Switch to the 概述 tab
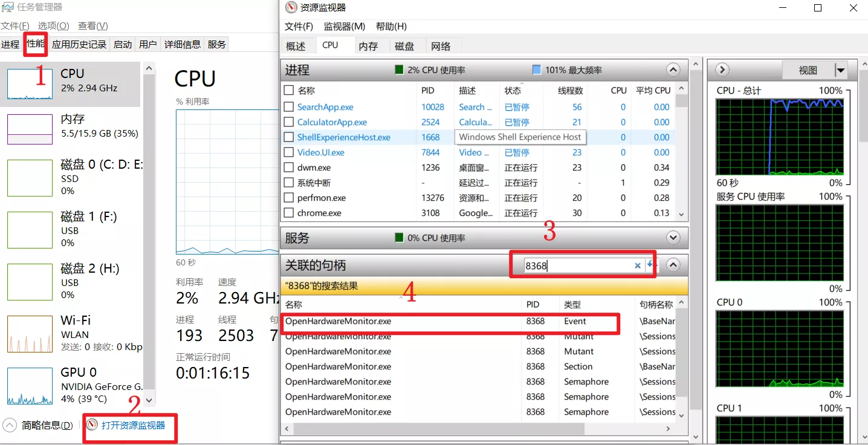 point(296,47)
